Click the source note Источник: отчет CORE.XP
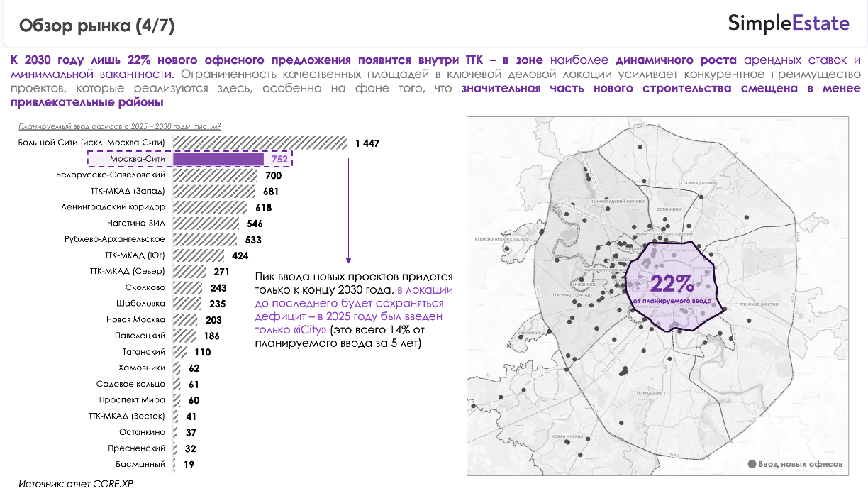868x491 pixels. click(x=76, y=483)
